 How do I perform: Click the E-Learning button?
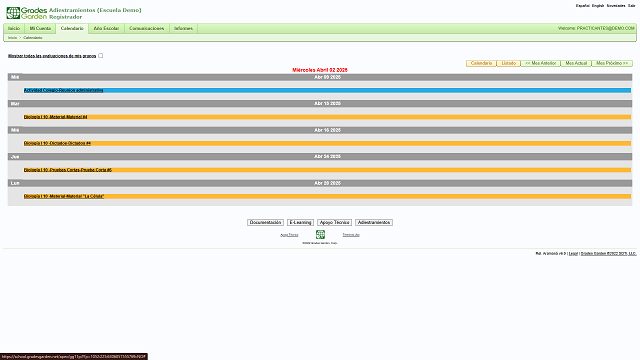click(300, 222)
